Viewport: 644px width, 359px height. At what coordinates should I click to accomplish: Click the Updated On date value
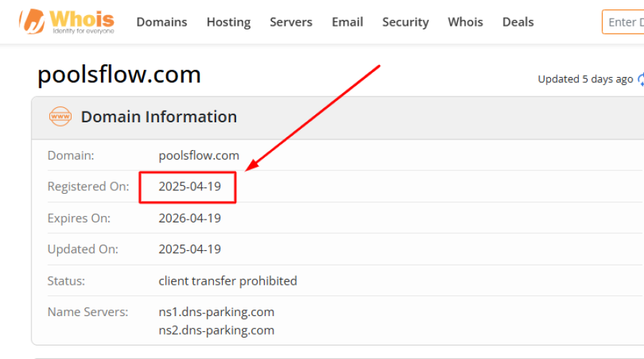190,250
